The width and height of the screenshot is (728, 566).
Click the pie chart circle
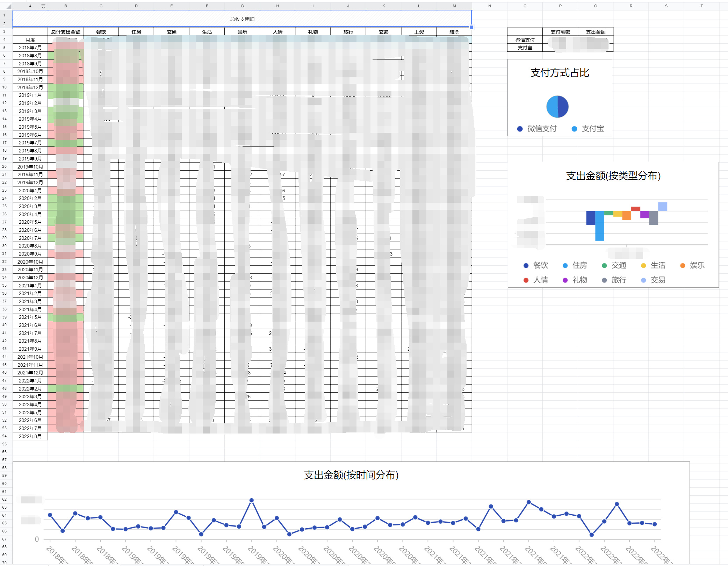coord(557,107)
